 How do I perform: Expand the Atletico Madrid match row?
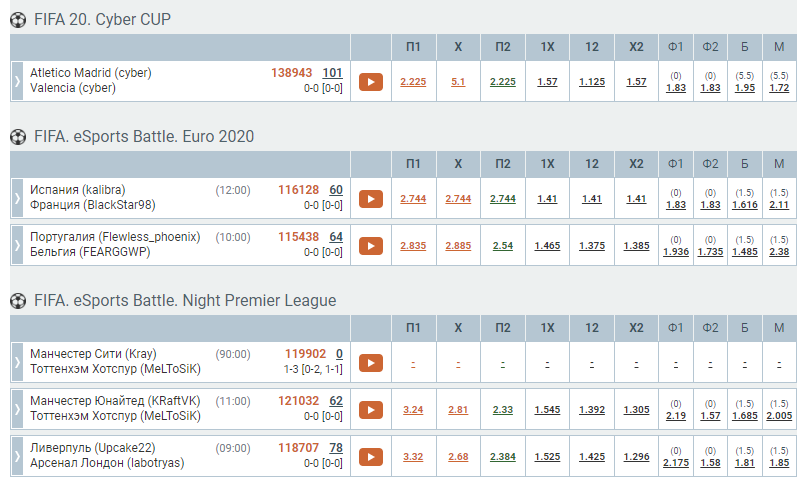[16, 82]
